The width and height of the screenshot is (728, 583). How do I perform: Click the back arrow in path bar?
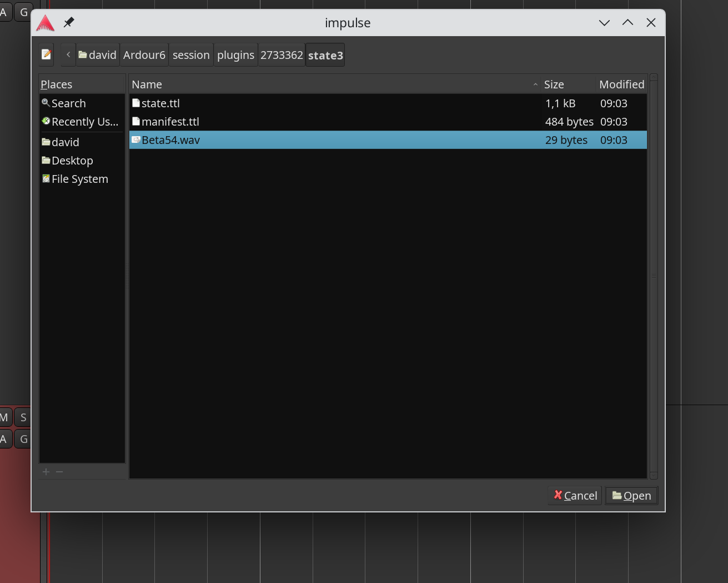68,54
